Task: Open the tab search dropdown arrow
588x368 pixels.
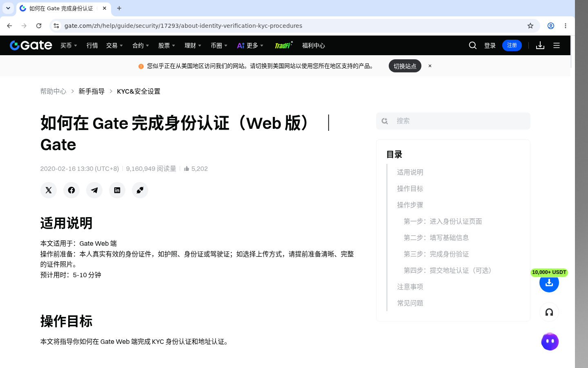Action: pos(8,8)
